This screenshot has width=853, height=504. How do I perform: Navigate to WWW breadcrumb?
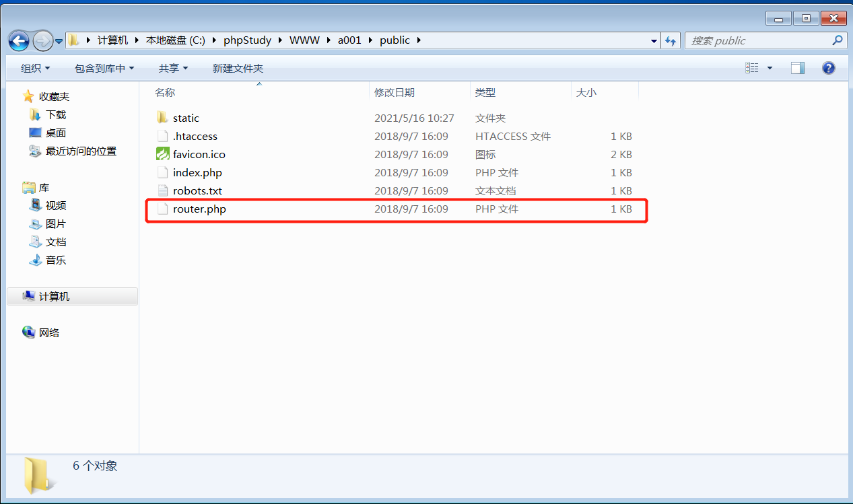305,40
